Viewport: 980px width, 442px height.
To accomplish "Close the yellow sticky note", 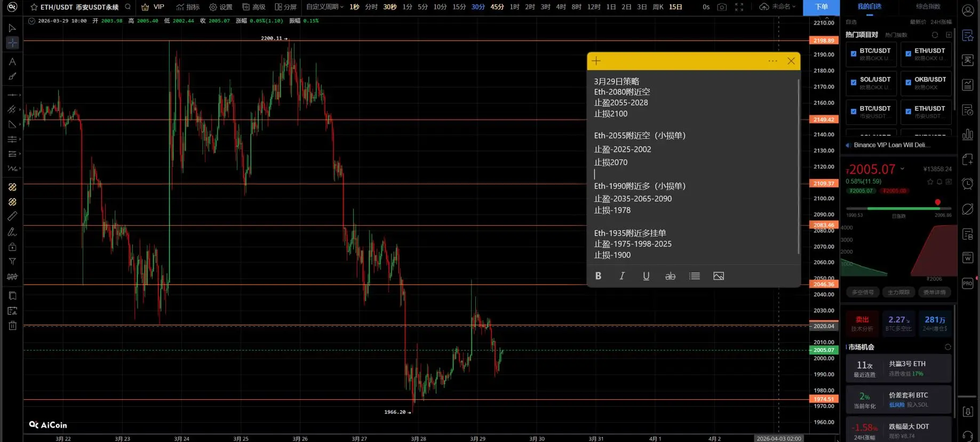I will [x=791, y=61].
